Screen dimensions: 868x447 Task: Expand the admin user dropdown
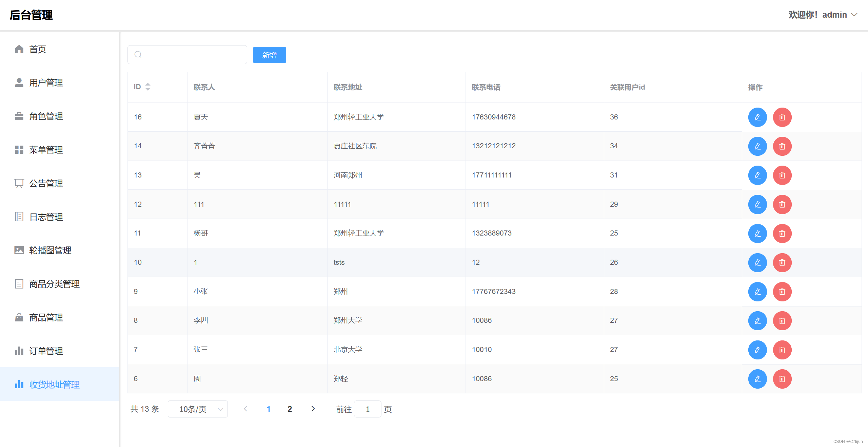click(823, 15)
